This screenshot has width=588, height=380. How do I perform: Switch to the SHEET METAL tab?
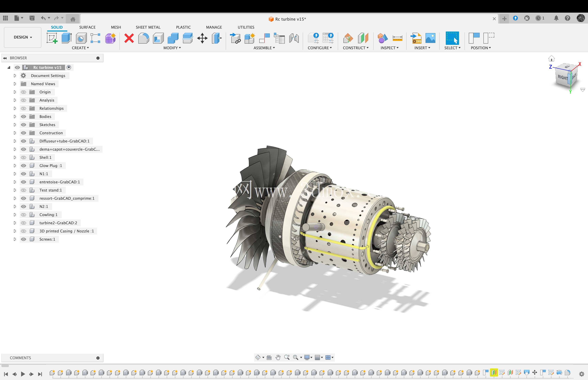pyautogui.click(x=148, y=27)
